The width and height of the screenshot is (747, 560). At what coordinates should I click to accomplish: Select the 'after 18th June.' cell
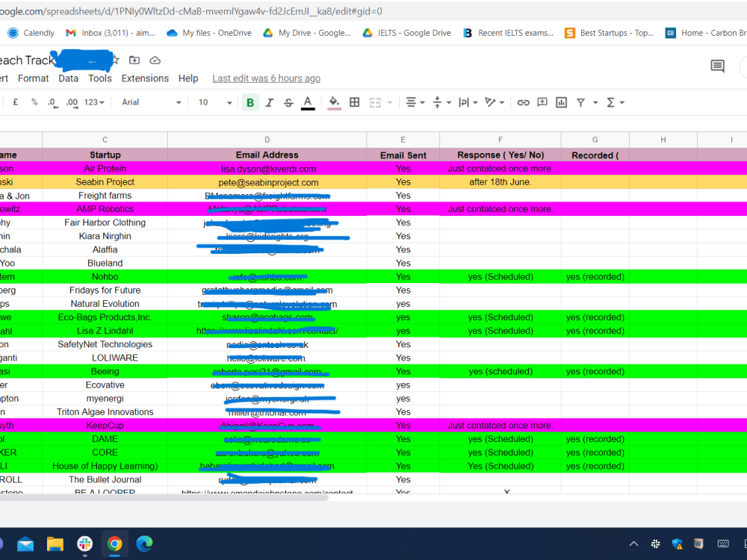click(500, 182)
